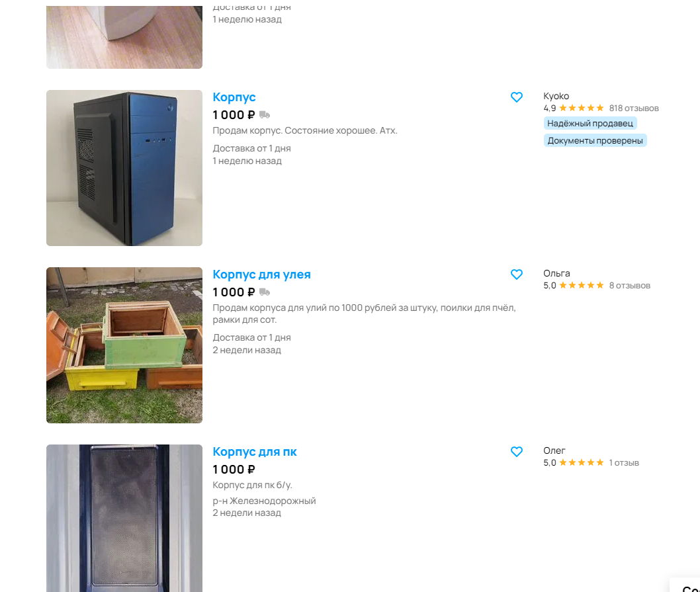View the beehive boxes photo

pyautogui.click(x=124, y=345)
